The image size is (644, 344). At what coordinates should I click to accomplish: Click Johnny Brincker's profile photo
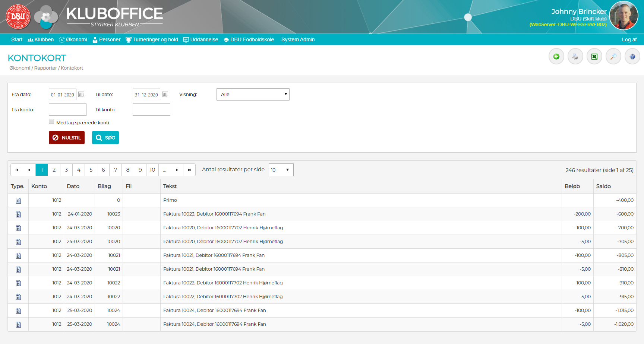[623, 16]
